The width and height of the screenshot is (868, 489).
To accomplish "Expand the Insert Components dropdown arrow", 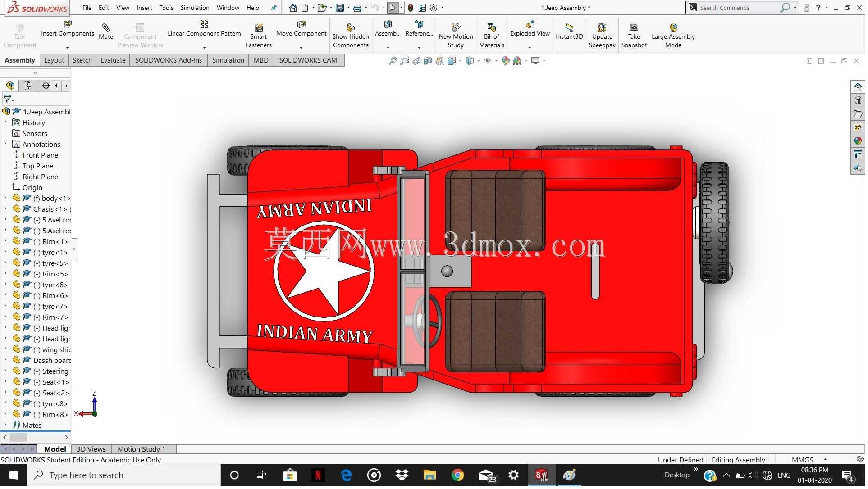I will click(67, 48).
